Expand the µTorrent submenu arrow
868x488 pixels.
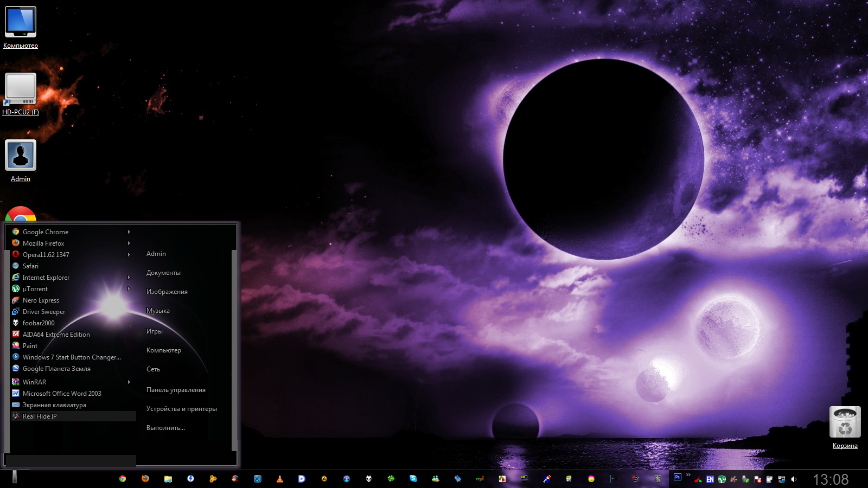click(129, 289)
